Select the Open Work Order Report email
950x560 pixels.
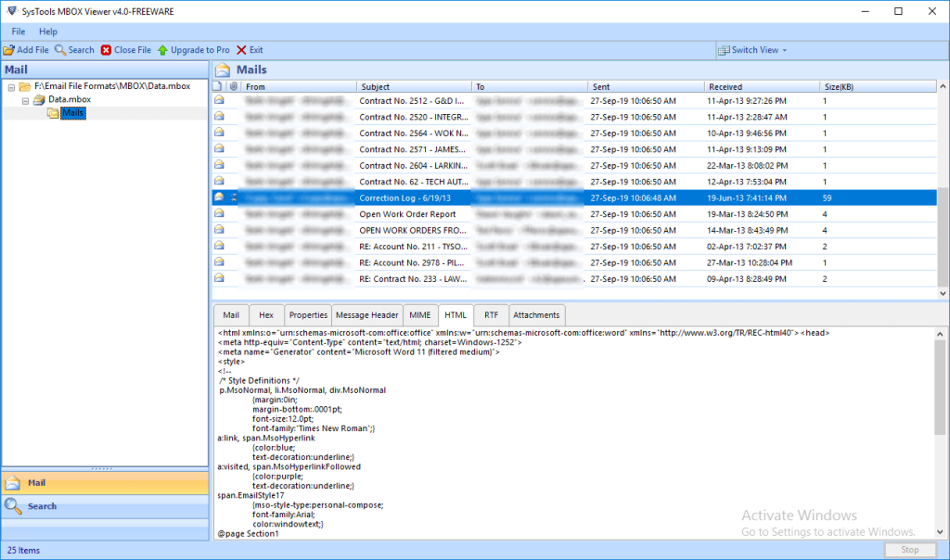[x=574, y=213]
